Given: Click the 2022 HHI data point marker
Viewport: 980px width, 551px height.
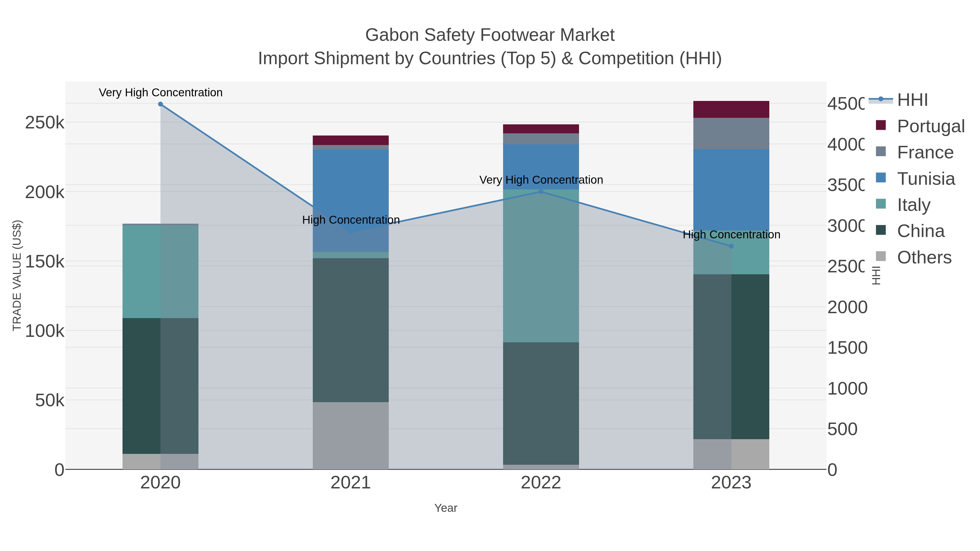Looking at the screenshot, I should (541, 192).
